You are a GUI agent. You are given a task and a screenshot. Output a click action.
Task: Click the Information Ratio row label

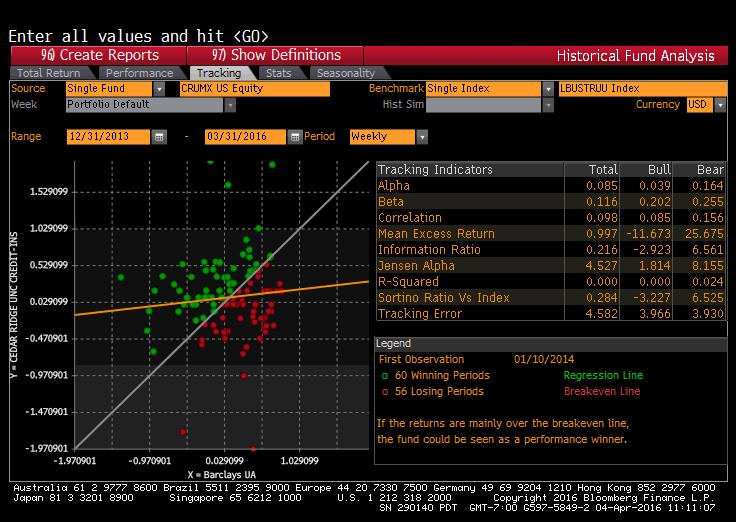coord(429,250)
